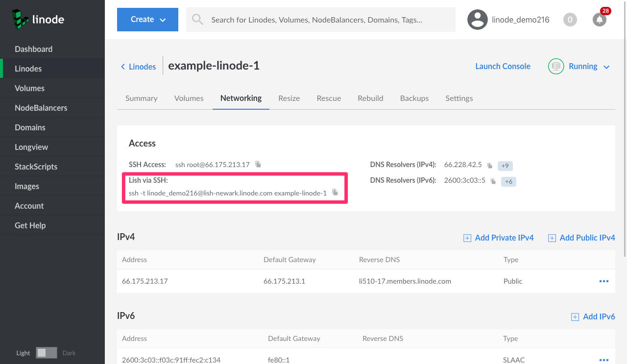Toggle the Light/Dark theme switch
627x364 pixels.
coord(47,353)
